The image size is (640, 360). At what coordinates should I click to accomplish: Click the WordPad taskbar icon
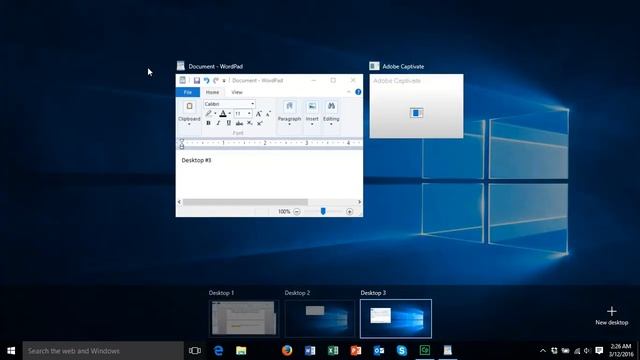click(x=448, y=351)
